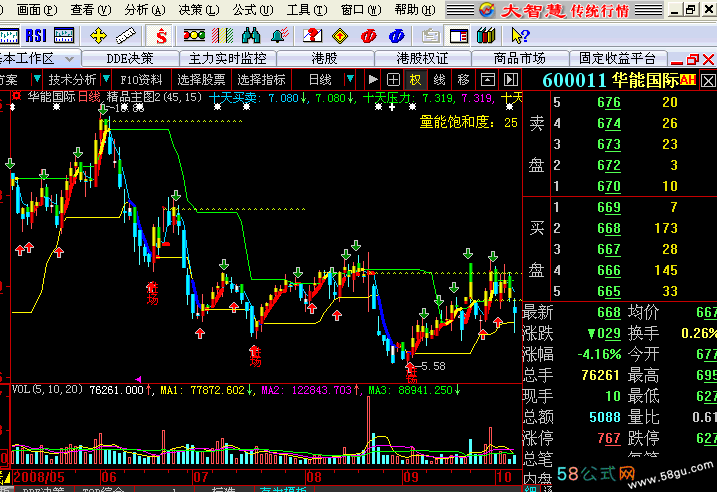The image size is (717, 492).
Task: Open the 决策(L) menu
Action: click(198, 10)
